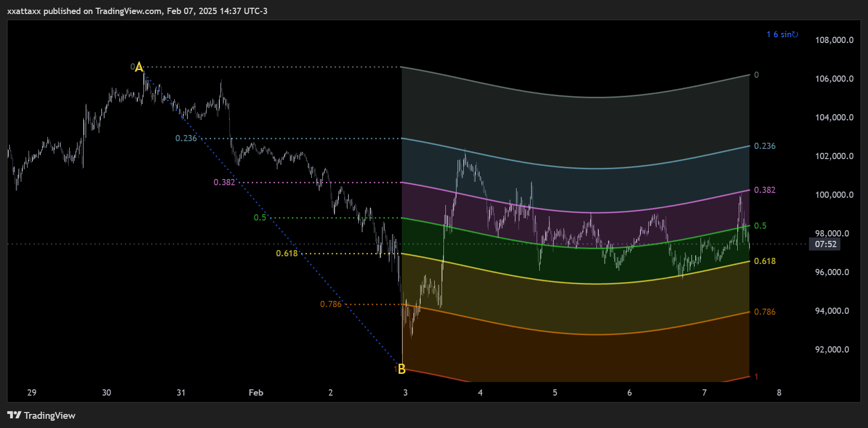Screen dimensions: 868x428
Task: Click the 106,000.0 price axis label
Action: tap(834, 79)
